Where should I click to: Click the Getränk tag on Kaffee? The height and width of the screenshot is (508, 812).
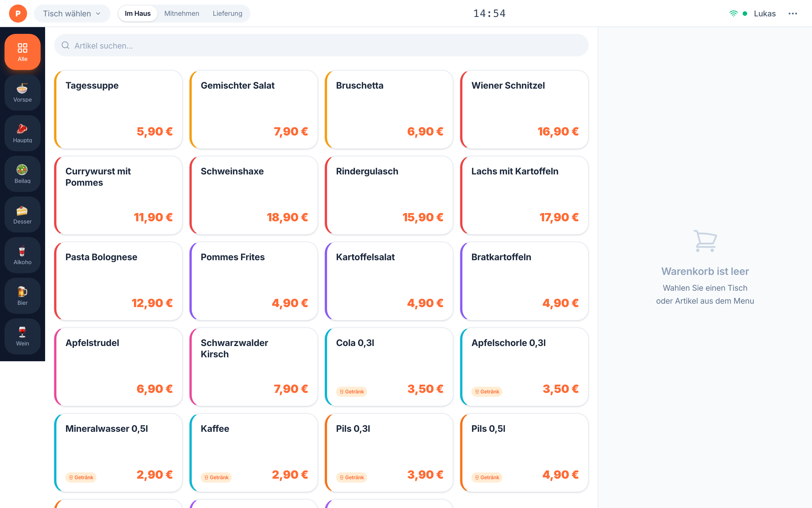click(x=216, y=478)
